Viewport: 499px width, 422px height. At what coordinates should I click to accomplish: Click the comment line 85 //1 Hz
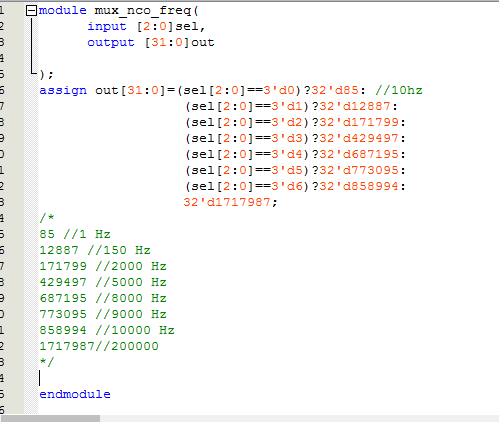(75, 234)
